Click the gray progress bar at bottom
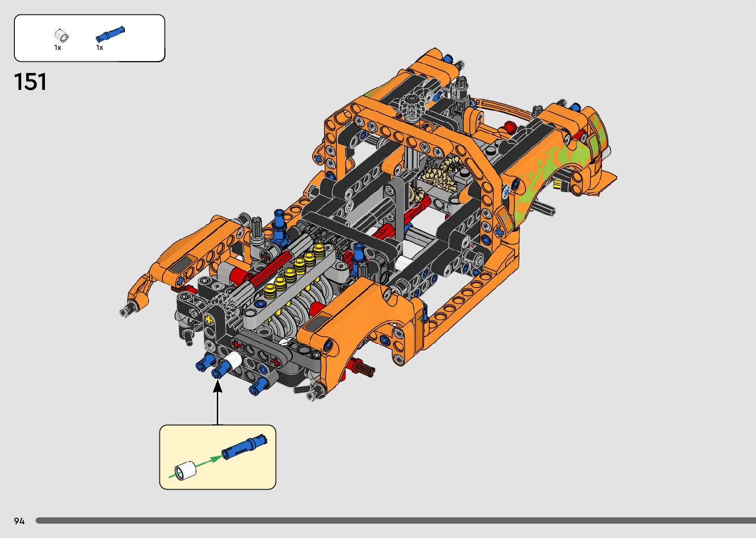The image size is (756, 538). [x=395, y=520]
